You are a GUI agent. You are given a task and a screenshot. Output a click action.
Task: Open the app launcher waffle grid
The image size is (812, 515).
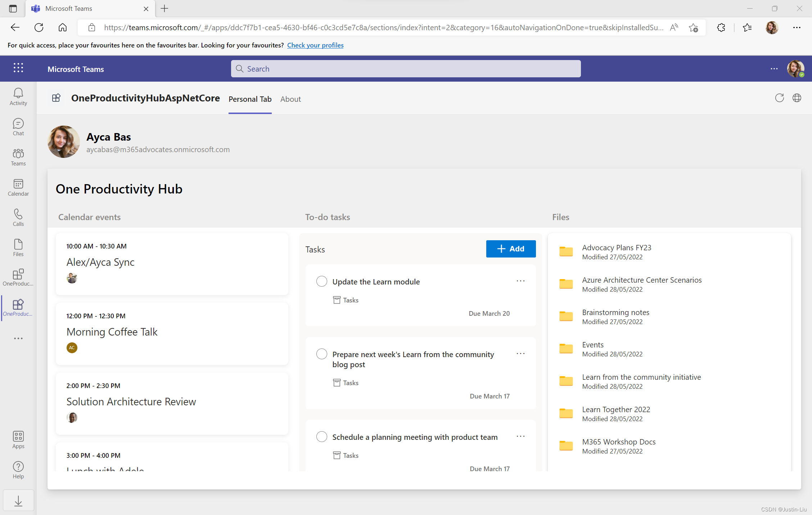pyautogui.click(x=18, y=68)
